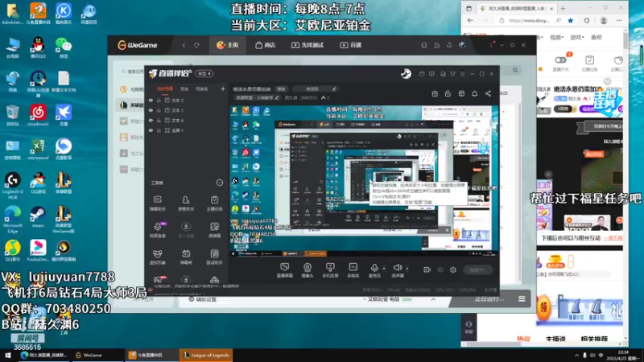Open the 弹幕秀 tool in the toolbox
Image resolution: width=644 pixels, height=362 pixels.
tap(186, 257)
